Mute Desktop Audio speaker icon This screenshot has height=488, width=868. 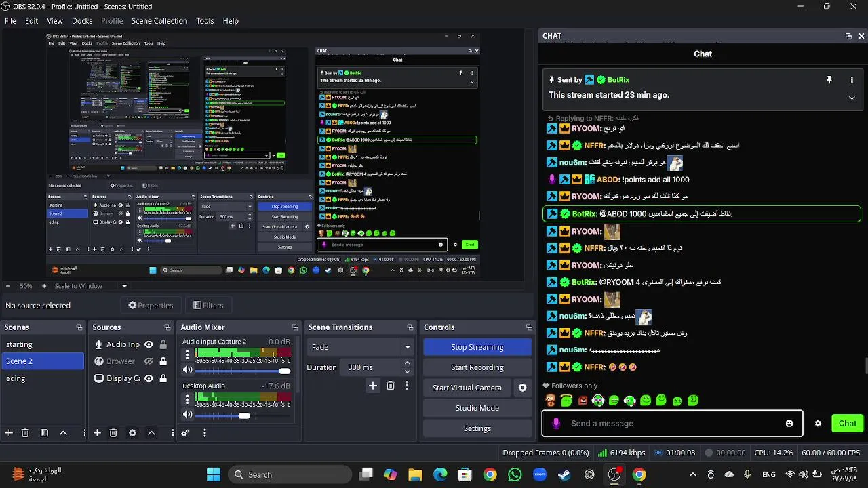[x=188, y=415]
